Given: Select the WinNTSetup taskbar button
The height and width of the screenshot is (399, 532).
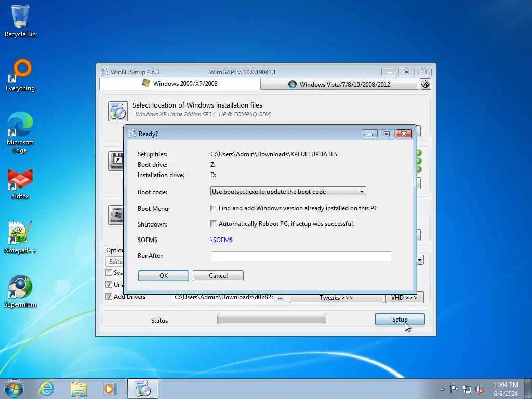Looking at the screenshot, I should click(x=142, y=389).
